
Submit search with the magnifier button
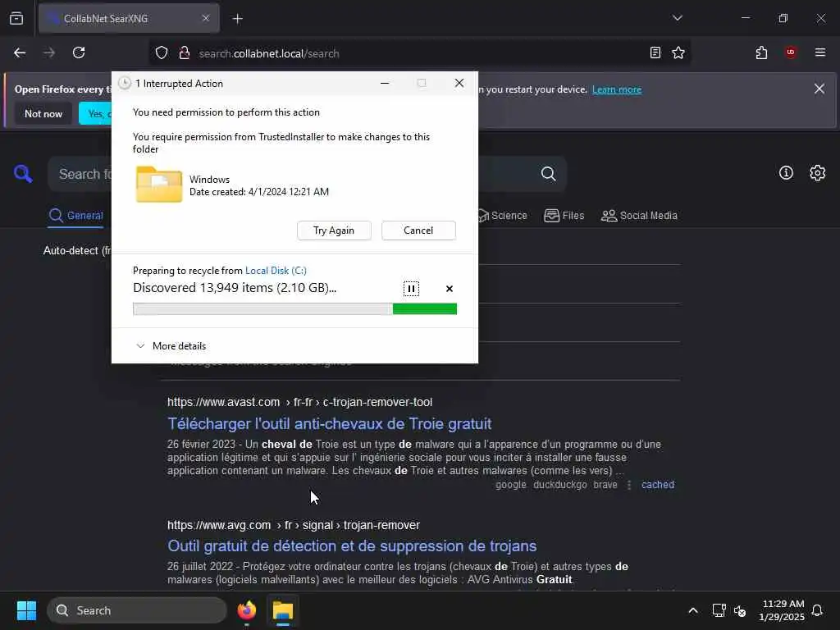548,174
